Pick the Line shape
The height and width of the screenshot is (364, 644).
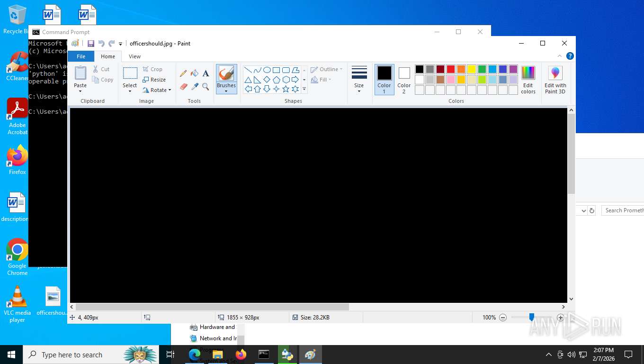(x=248, y=70)
